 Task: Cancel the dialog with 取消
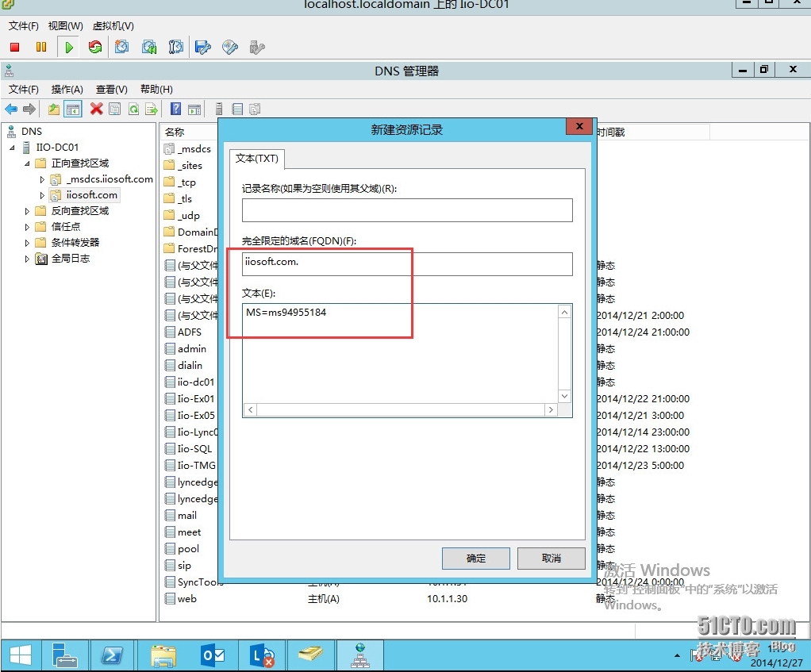(552, 559)
